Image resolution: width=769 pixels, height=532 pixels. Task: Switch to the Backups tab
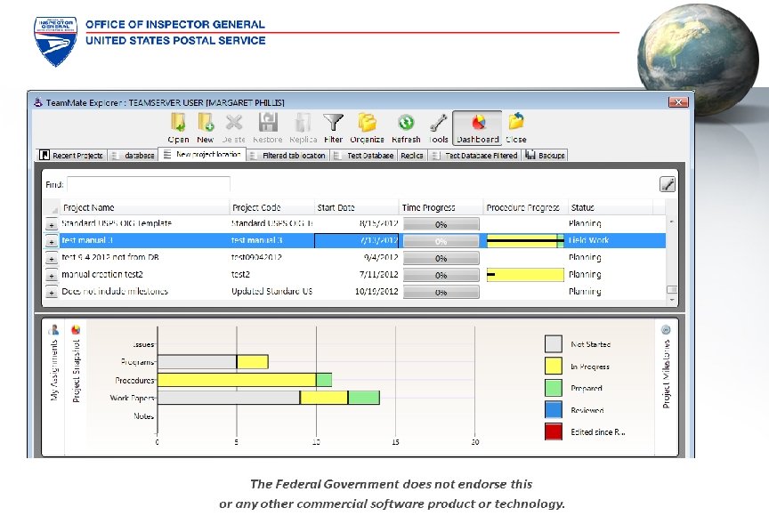[545, 156]
